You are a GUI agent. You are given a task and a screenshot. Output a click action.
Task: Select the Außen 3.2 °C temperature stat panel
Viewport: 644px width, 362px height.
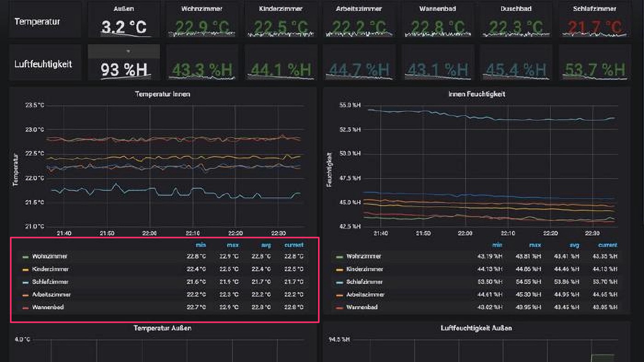[x=124, y=27]
